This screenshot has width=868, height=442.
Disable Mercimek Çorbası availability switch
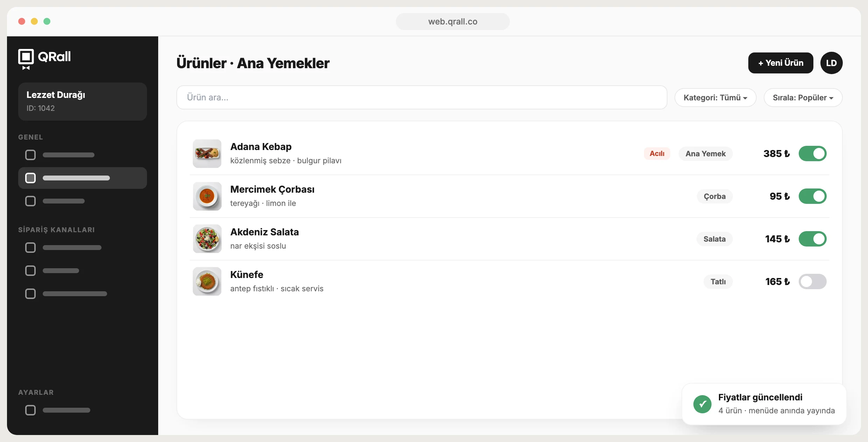coord(812,196)
